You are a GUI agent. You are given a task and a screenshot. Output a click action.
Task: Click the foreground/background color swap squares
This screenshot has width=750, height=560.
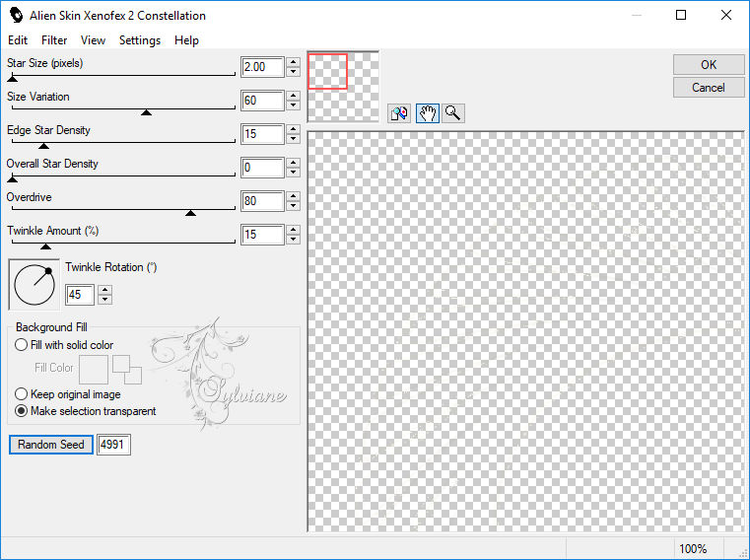point(127,370)
